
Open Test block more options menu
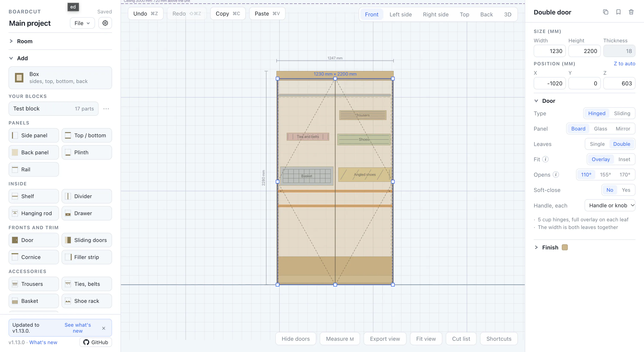[106, 109]
